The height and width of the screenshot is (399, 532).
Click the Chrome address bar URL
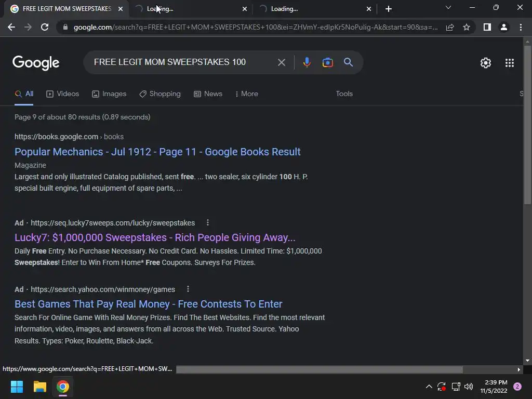(255, 27)
